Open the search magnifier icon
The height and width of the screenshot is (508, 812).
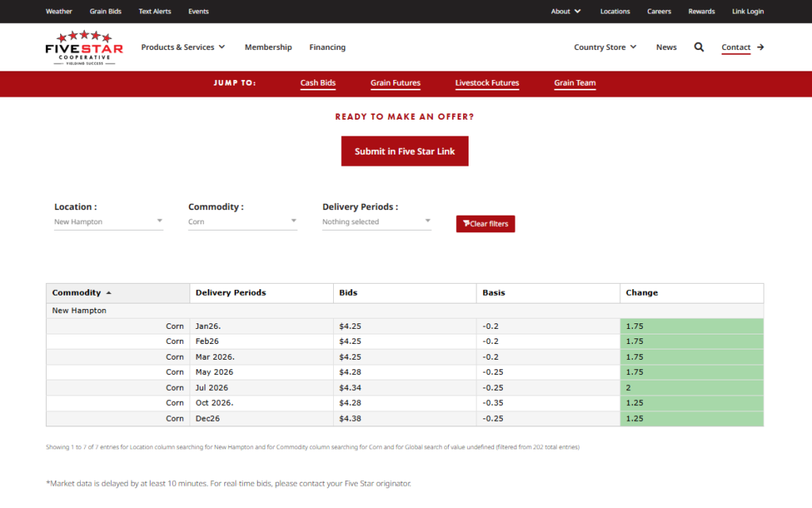point(699,48)
